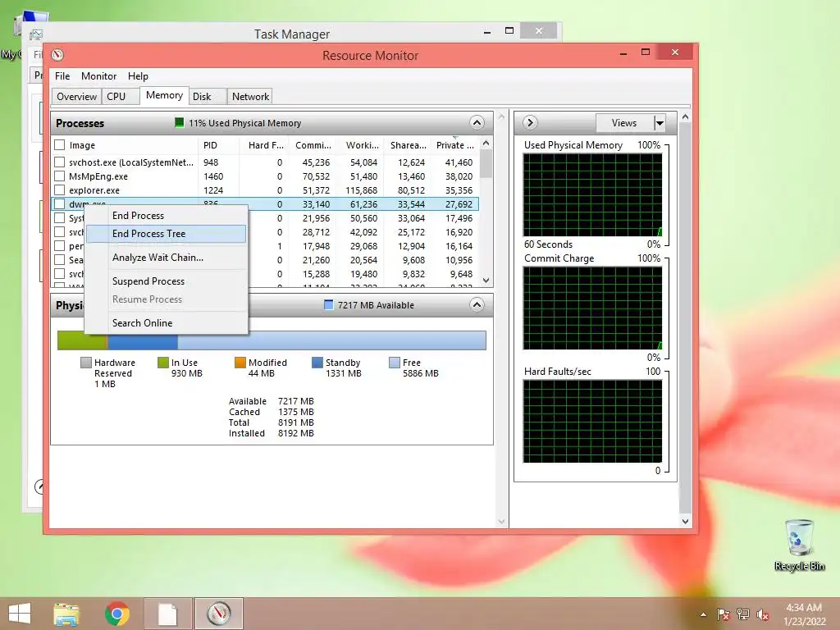This screenshot has height=630, width=840.
Task: Switch to the CPU tab
Action: pos(121,97)
